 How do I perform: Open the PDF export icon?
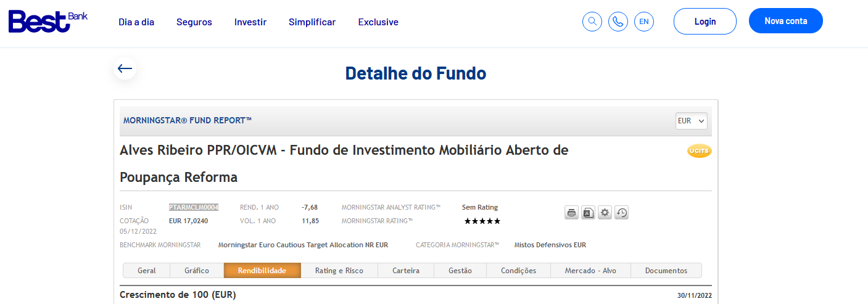coord(589,213)
